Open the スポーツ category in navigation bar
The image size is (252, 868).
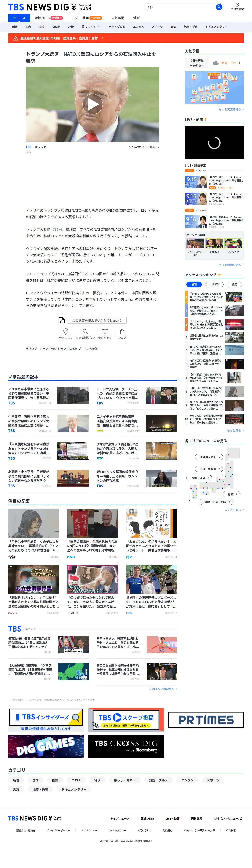157,27
